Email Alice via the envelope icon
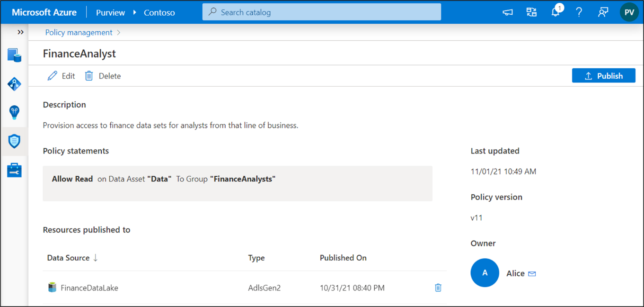The width and height of the screenshot is (644, 307). pyautogui.click(x=532, y=273)
